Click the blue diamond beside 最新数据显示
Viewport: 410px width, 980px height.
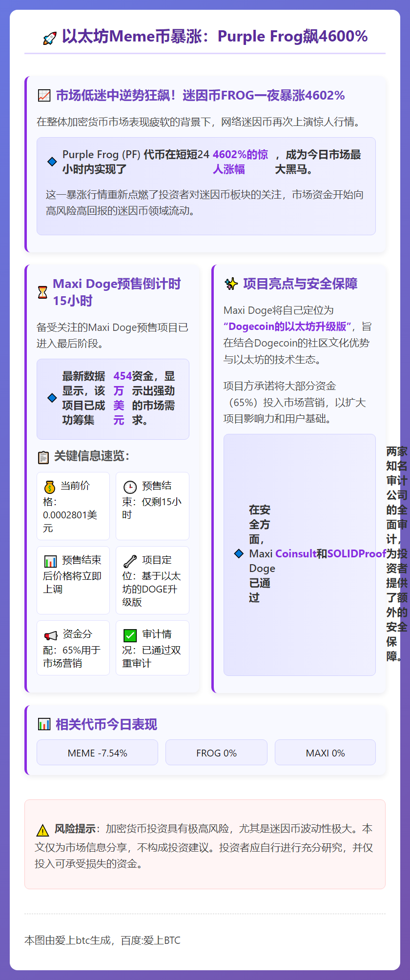point(52,398)
